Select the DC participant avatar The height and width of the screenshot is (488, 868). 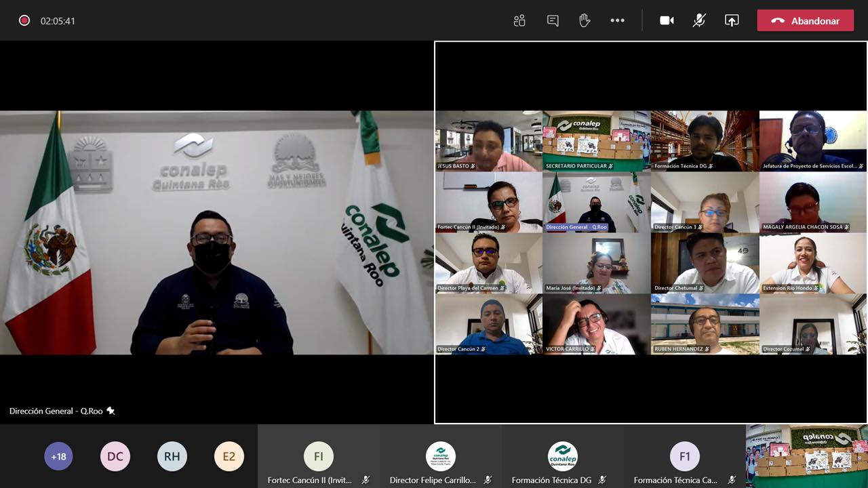click(x=115, y=456)
